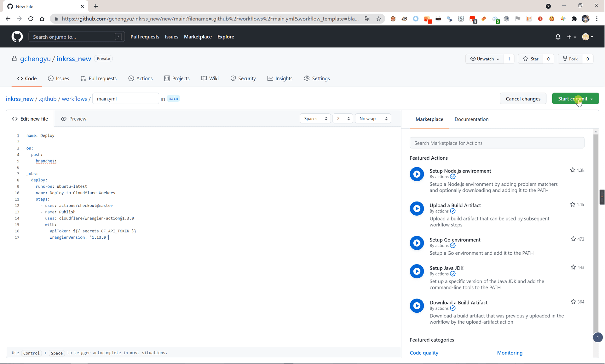
Task: Open the Chrome three-dot menu
Action: [597, 19]
